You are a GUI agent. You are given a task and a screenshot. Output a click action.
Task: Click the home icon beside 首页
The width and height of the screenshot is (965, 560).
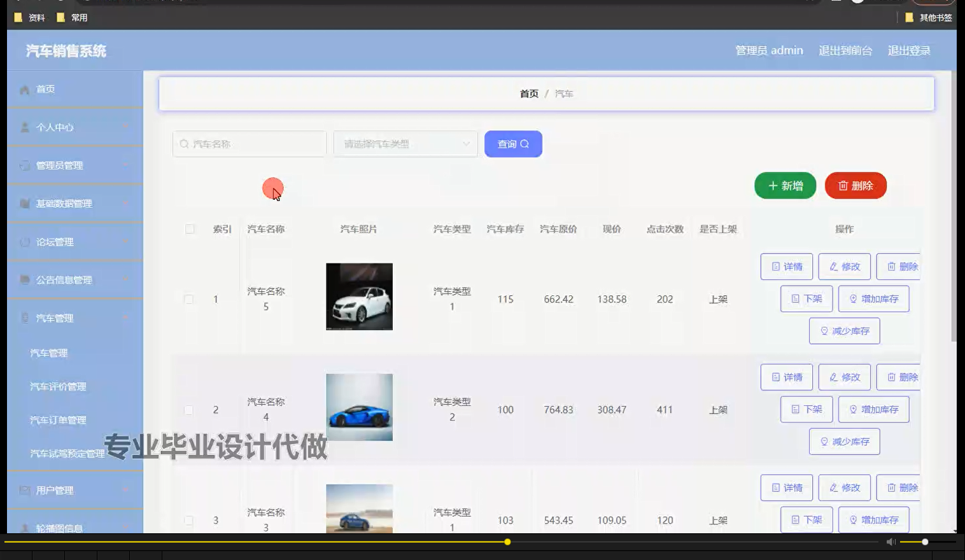click(25, 89)
